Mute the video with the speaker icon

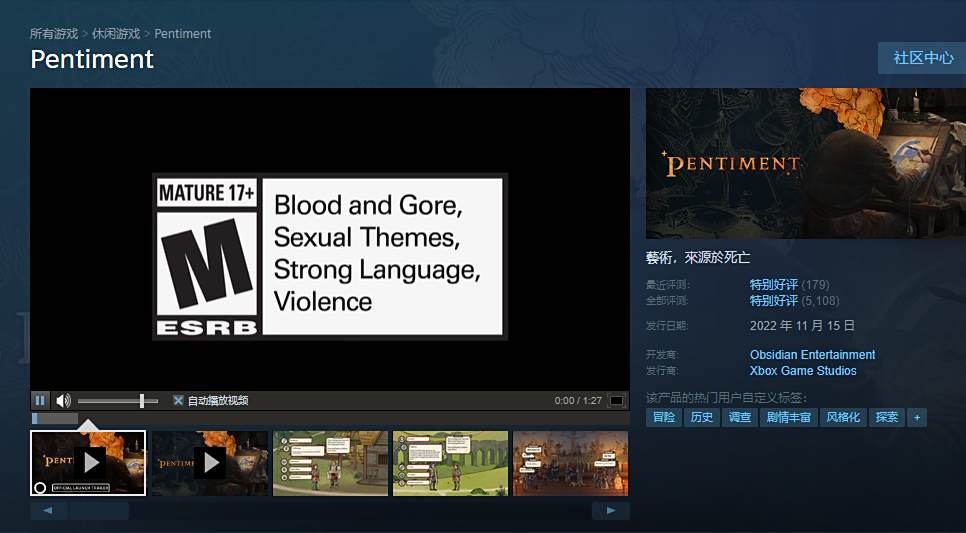pos(63,401)
